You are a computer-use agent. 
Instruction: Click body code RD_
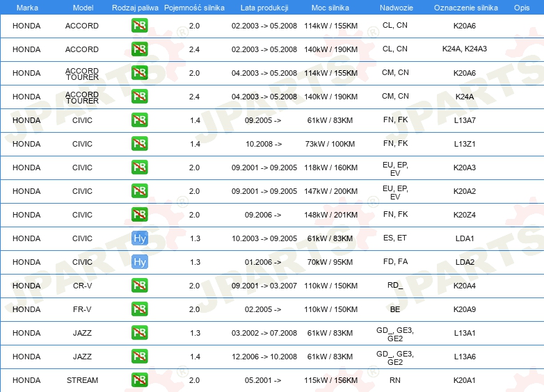pos(395,285)
